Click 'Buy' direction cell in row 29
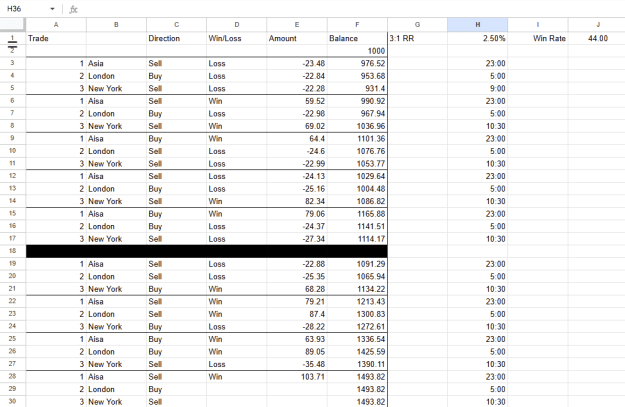 [177, 389]
